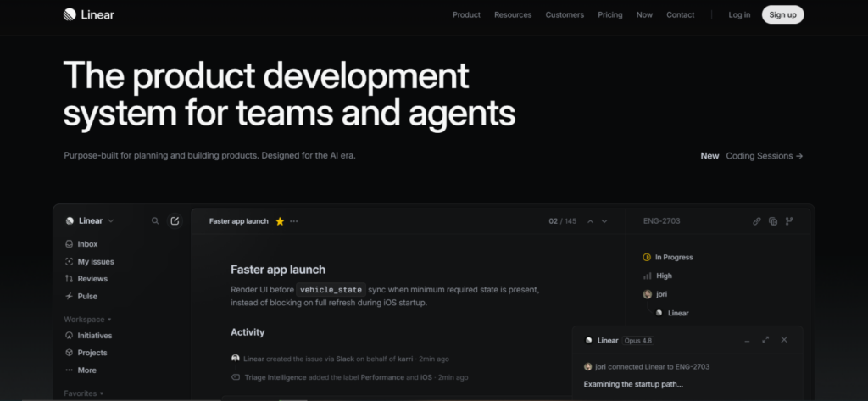Click the Linear agent under jori
Viewport: 868px width, 401px height.
672,313
